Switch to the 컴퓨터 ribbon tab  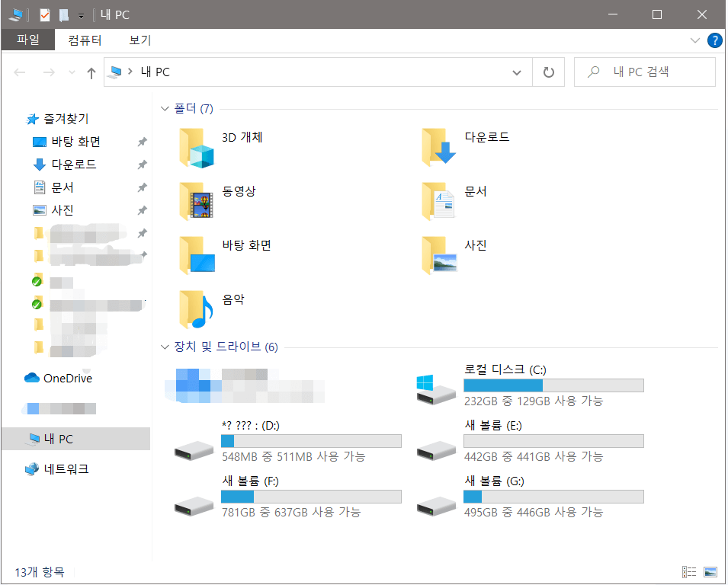tap(84, 40)
